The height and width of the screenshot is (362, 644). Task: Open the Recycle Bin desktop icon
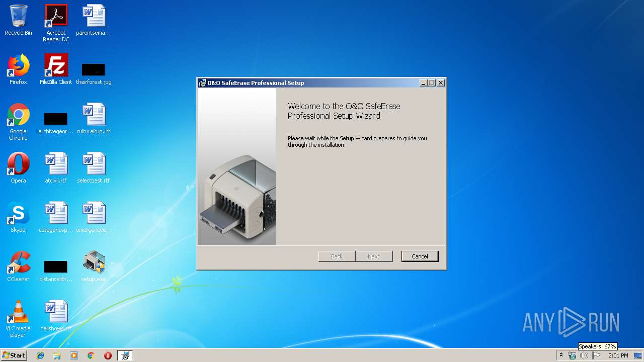click(18, 21)
